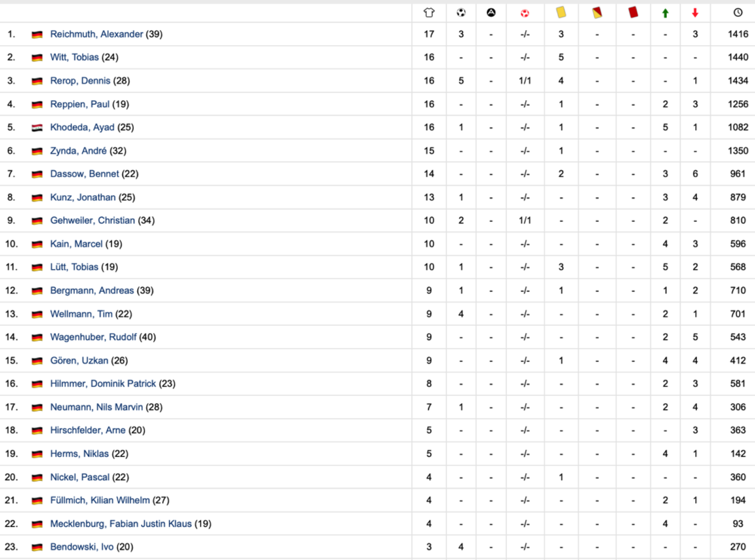Click the red down arrow substitution icon

click(x=695, y=13)
